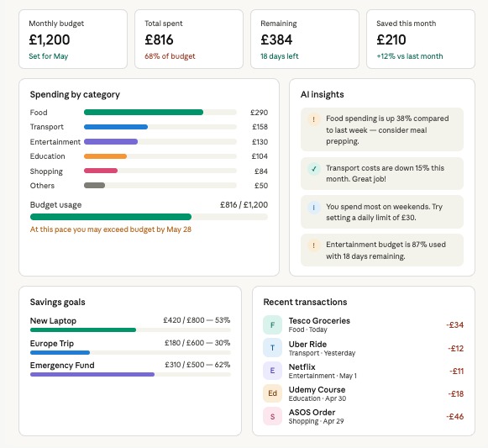Click the green Food spending bar
This screenshot has width=488, height=448.
[144, 112]
